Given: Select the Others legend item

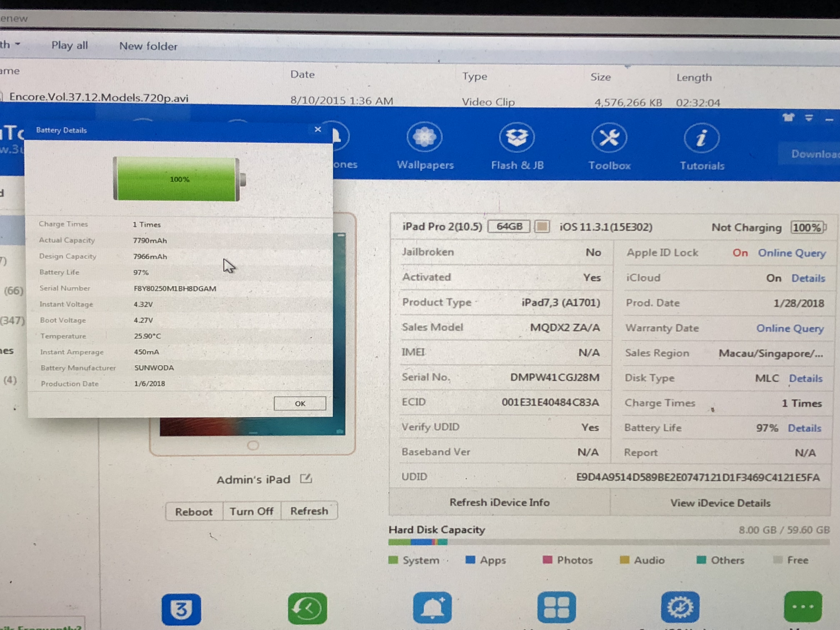Looking at the screenshot, I should [x=720, y=560].
